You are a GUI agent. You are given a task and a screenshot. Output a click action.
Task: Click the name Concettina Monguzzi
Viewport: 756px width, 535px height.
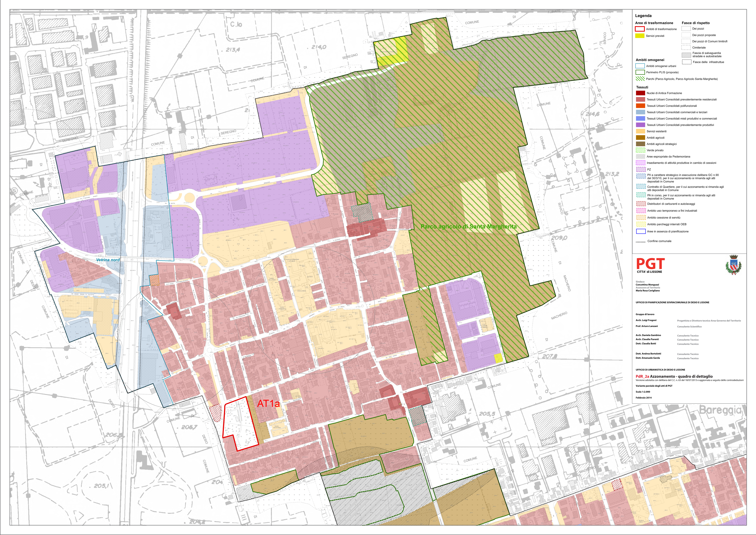click(x=647, y=285)
